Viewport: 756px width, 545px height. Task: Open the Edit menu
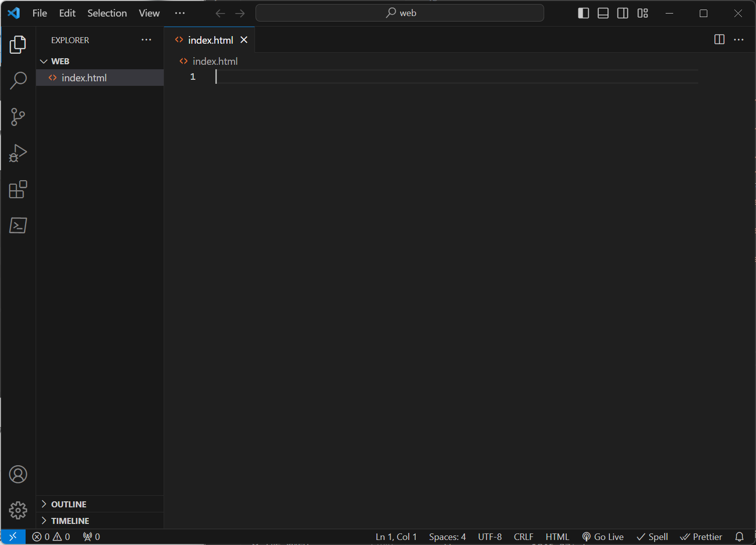click(67, 13)
